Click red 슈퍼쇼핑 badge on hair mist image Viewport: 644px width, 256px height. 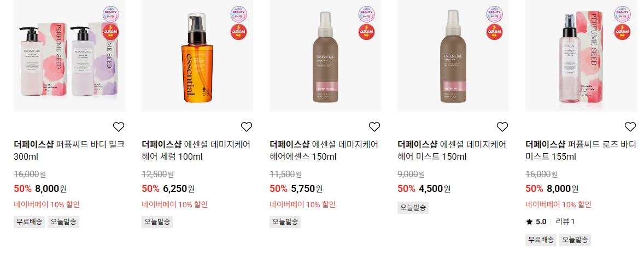495,32
